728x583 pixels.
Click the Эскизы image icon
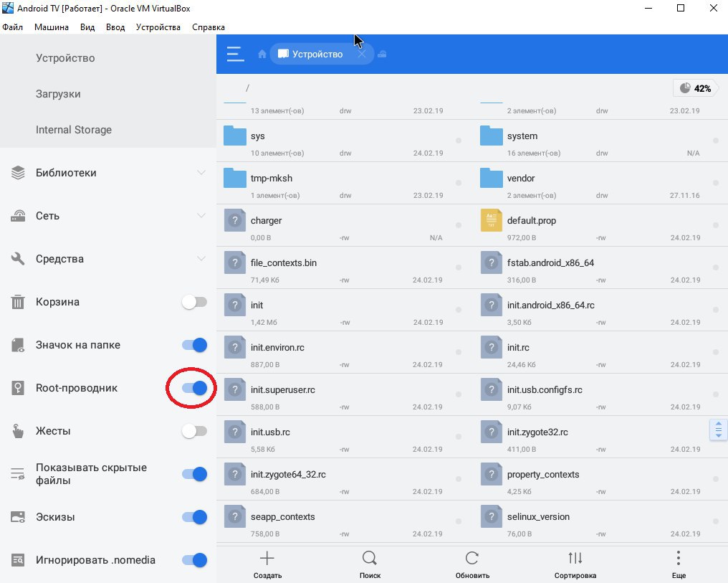(18, 517)
